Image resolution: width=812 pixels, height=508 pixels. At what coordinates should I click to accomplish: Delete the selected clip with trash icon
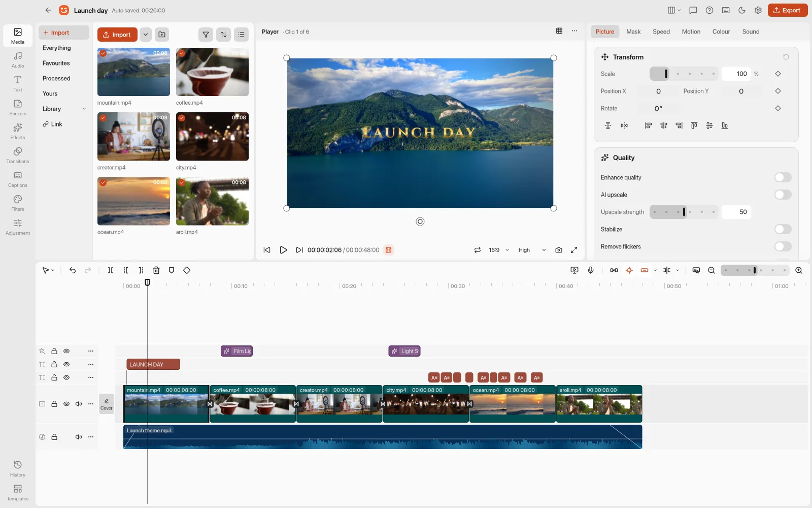pyautogui.click(x=156, y=270)
